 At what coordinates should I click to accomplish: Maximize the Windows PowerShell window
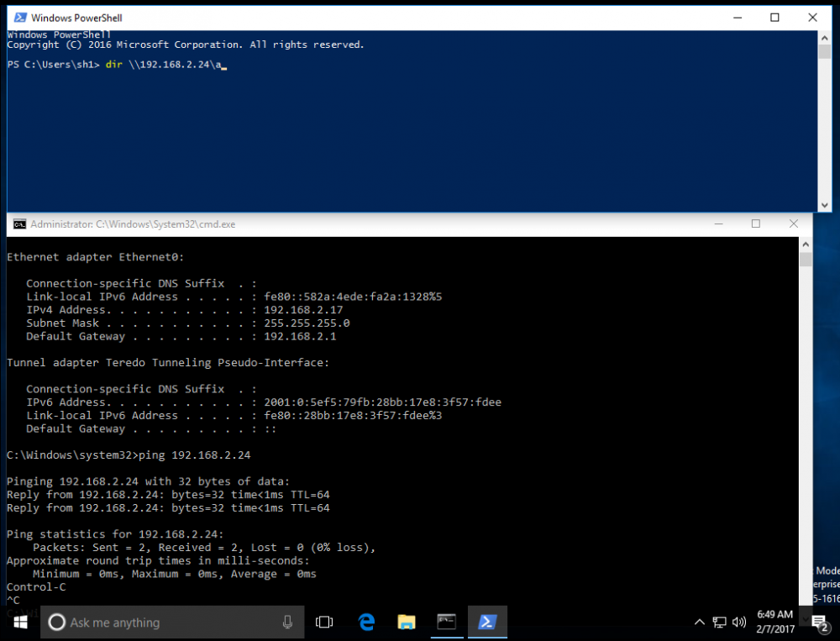click(x=774, y=18)
